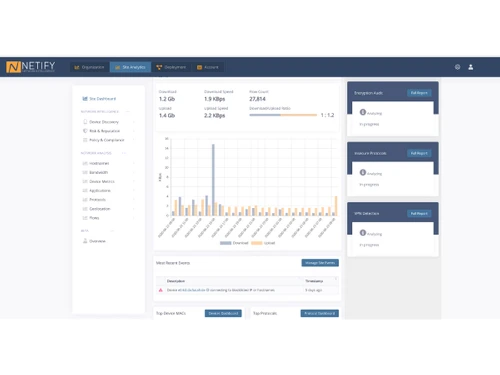The image size is (500, 375).
Task: Click the Download value 1.2 Gb
Action: [167, 99]
